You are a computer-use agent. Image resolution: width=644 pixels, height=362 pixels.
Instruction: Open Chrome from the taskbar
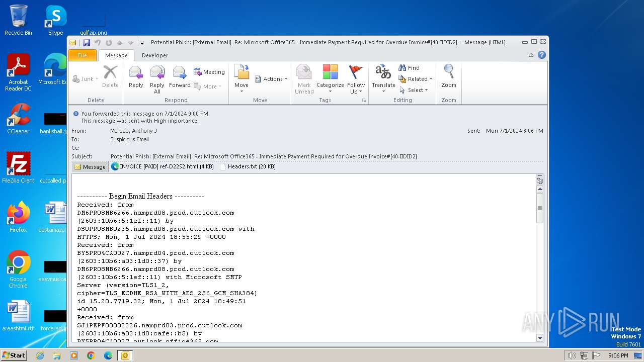tap(91, 355)
